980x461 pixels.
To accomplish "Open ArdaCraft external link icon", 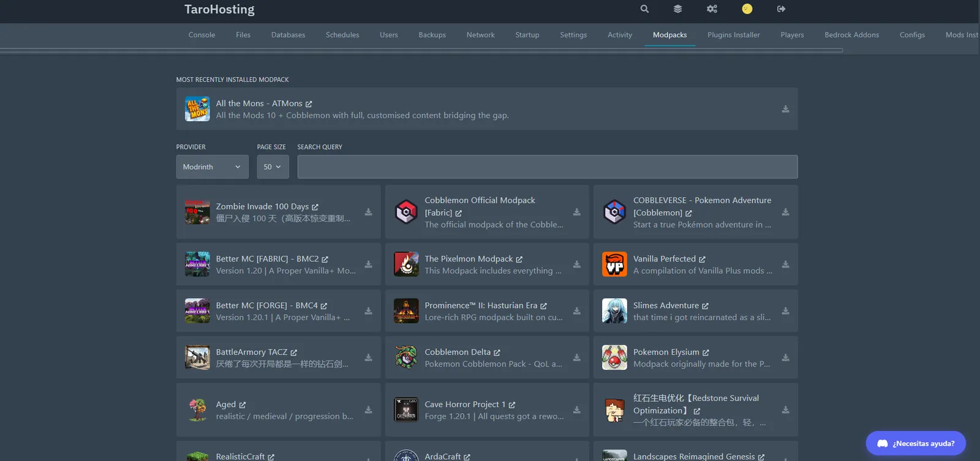I will 467,457.
